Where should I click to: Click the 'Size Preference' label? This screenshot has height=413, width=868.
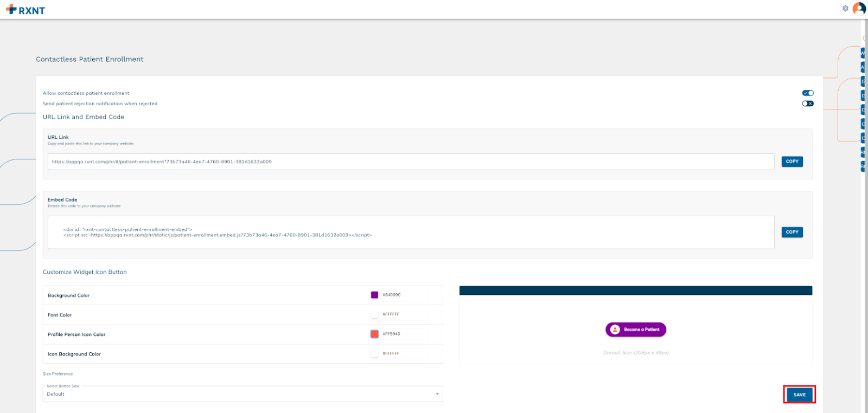[x=58, y=374]
